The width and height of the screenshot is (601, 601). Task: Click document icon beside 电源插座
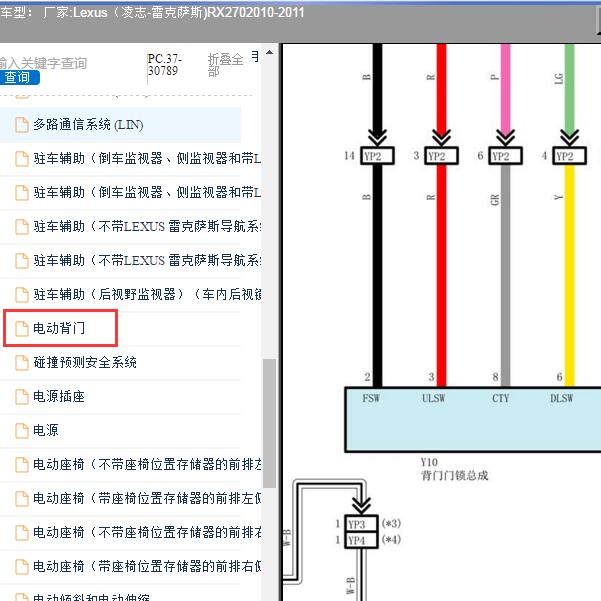pyautogui.click(x=22, y=396)
